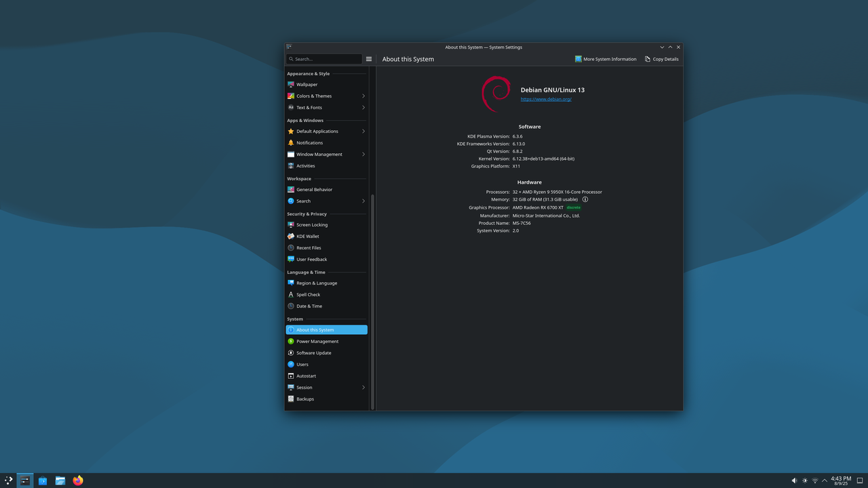Expand Window Management chevron arrow
Viewport: 868px width, 488px height.
coord(363,155)
